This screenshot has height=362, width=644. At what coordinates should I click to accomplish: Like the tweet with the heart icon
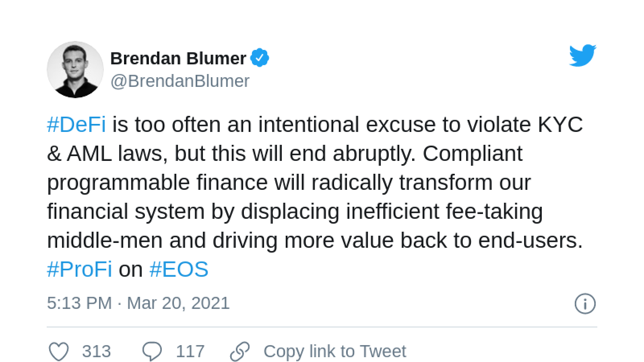59,351
